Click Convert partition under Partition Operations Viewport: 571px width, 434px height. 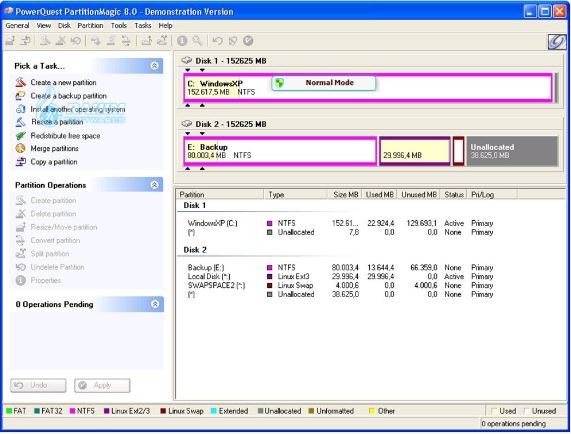click(55, 240)
